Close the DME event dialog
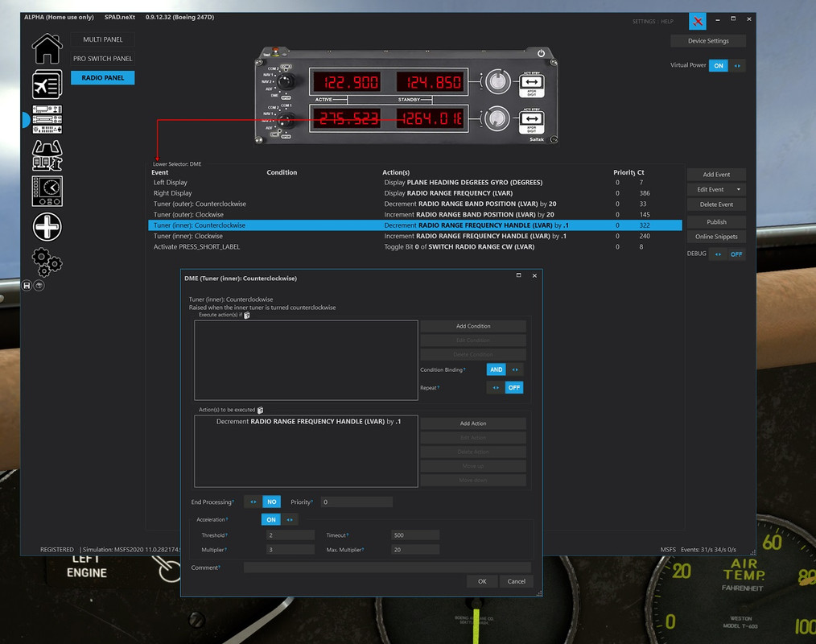Image resolution: width=816 pixels, height=644 pixels. point(534,275)
